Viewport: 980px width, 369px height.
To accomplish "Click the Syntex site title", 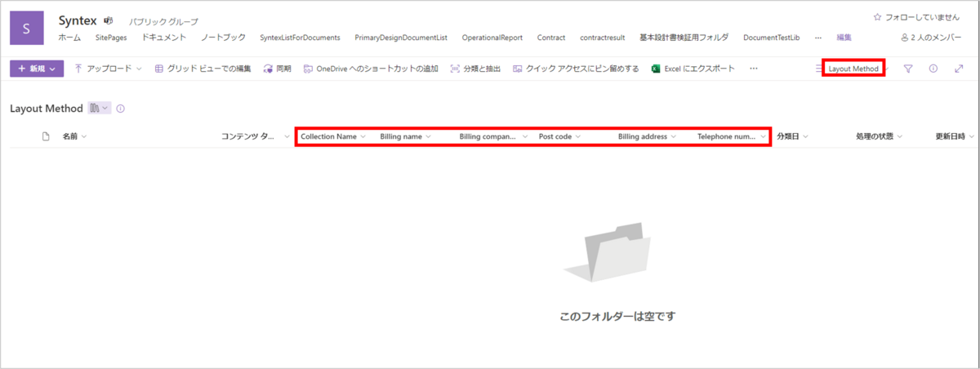I will pyautogui.click(x=78, y=20).
